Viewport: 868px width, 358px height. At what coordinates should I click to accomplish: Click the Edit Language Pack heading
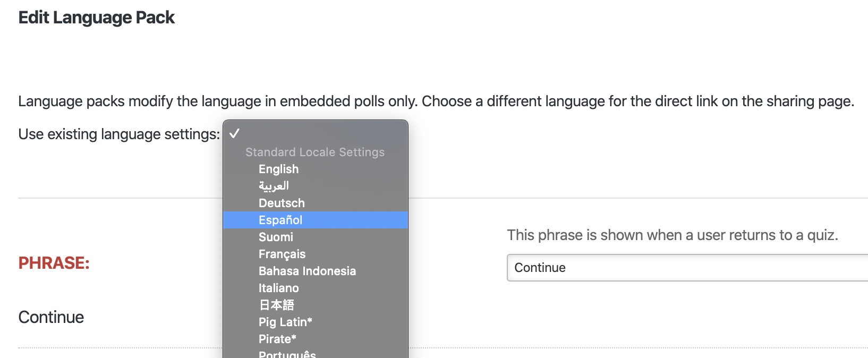(x=96, y=18)
